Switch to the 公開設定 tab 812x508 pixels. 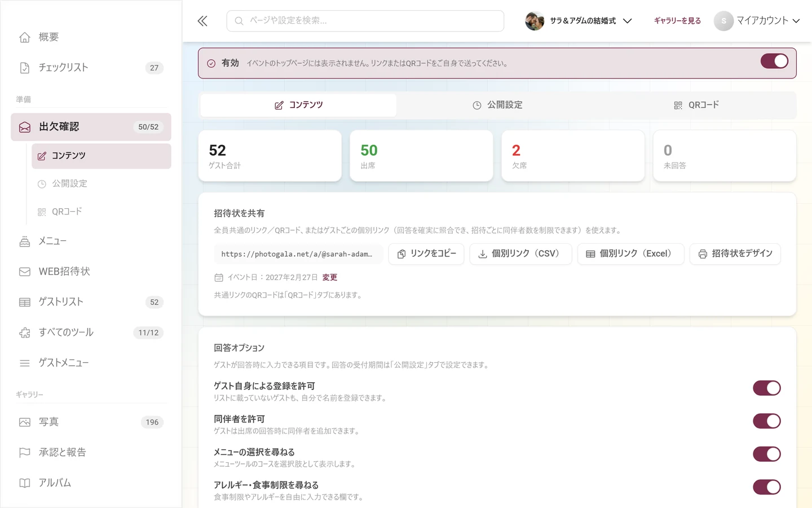click(x=497, y=105)
